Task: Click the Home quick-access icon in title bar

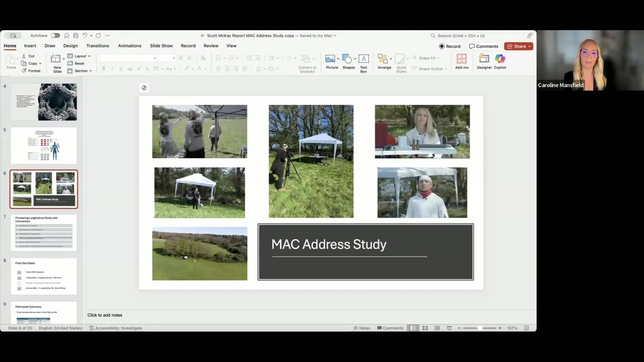Action: tap(66, 36)
